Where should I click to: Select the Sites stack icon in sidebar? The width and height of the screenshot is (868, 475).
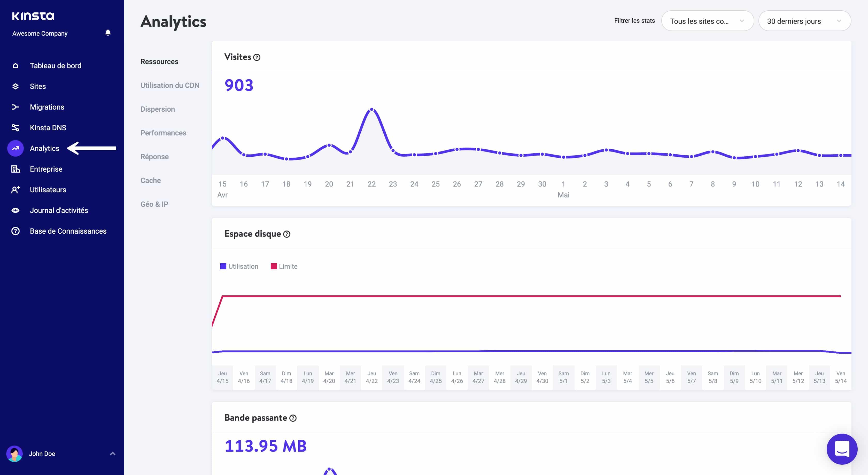(16, 86)
